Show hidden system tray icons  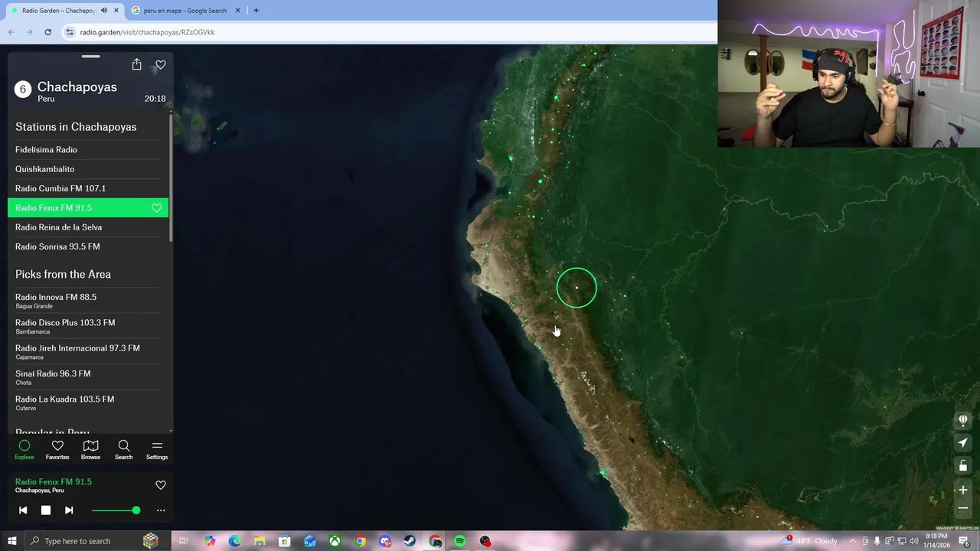click(x=853, y=541)
